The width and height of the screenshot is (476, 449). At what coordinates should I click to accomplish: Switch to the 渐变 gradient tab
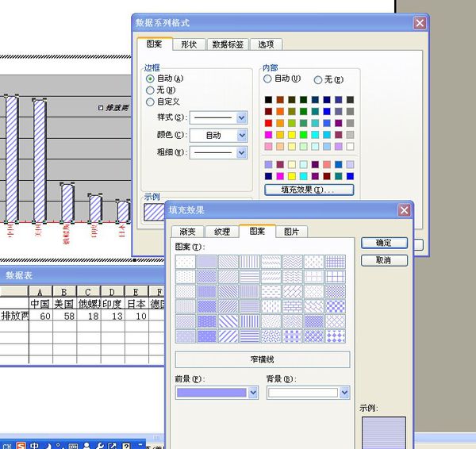point(187,232)
